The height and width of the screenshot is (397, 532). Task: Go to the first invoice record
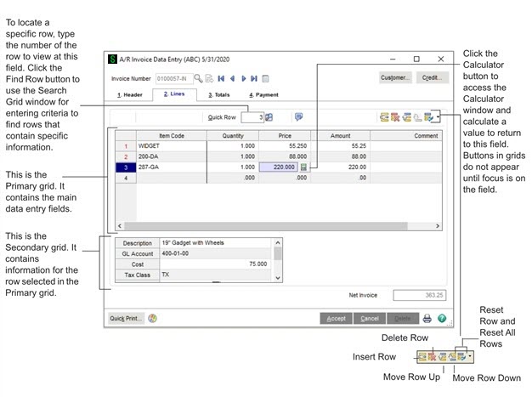(x=221, y=77)
